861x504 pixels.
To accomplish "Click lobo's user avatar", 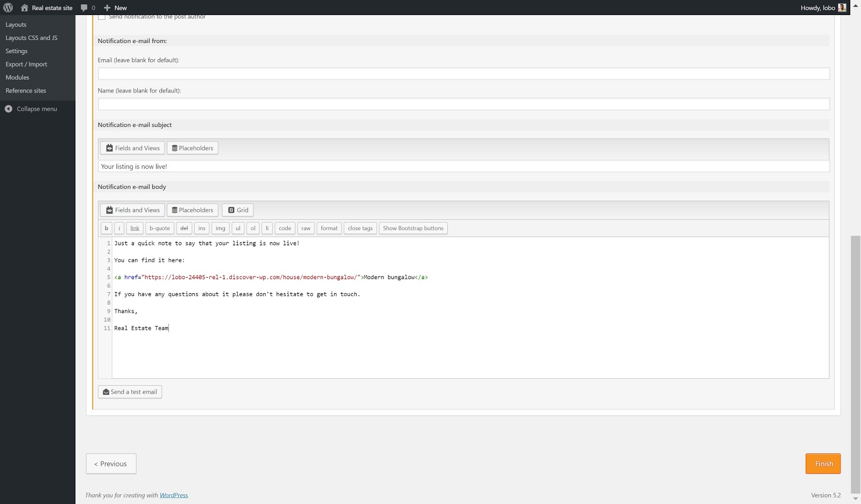I will (842, 8).
